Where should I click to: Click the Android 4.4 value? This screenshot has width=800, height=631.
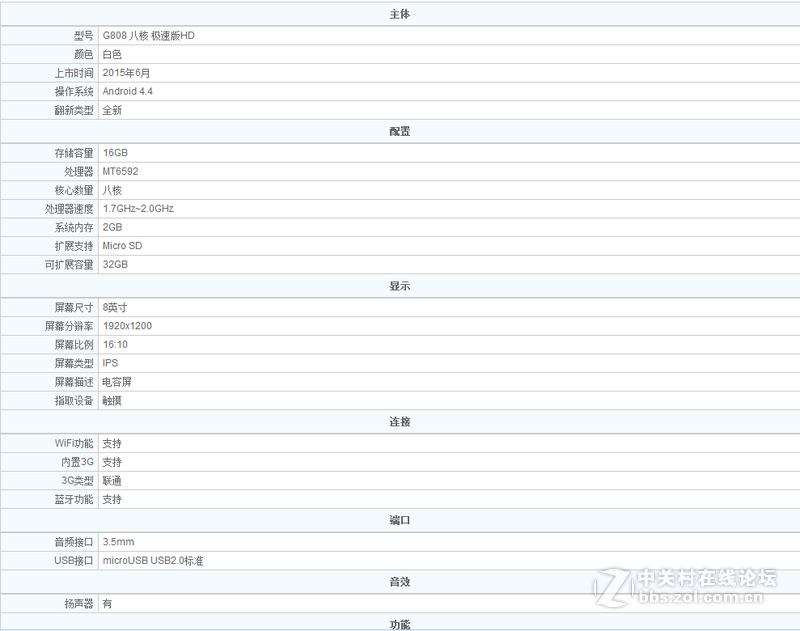[128, 91]
